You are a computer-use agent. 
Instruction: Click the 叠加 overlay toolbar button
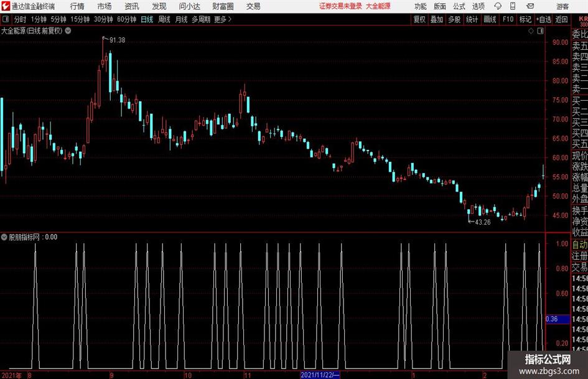pos(437,19)
